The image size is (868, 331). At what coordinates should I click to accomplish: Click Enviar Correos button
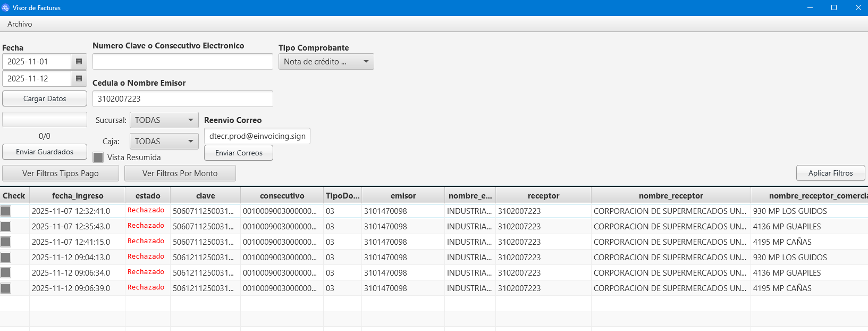[239, 153]
